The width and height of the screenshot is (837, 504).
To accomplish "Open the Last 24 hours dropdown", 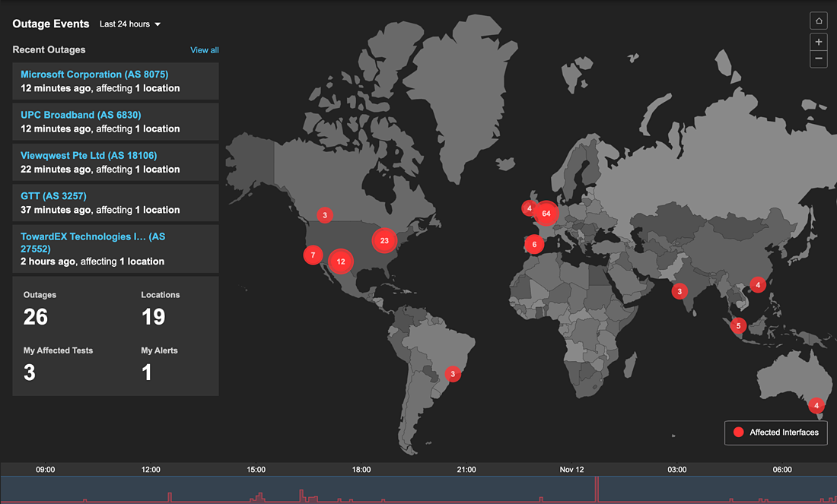I will pyautogui.click(x=130, y=24).
